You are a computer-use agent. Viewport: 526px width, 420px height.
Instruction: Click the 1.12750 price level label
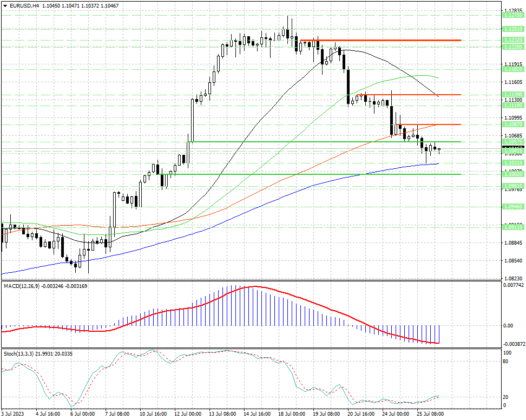pos(513,15)
